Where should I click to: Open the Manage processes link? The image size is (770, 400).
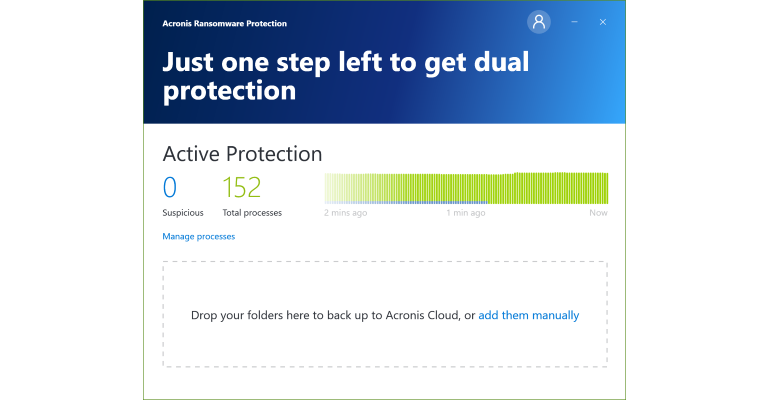tap(198, 237)
